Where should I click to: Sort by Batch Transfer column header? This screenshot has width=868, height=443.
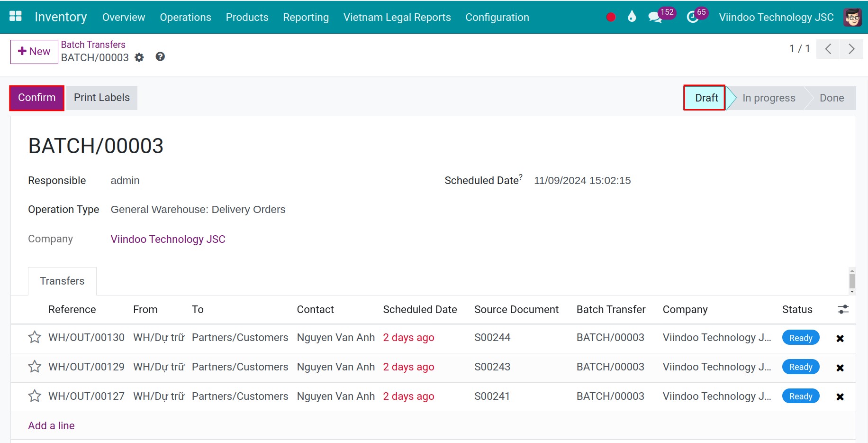pos(611,309)
